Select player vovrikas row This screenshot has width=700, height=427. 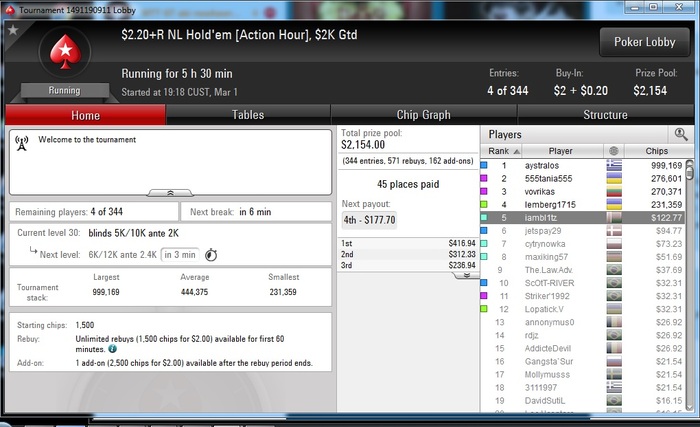(x=583, y=192)
